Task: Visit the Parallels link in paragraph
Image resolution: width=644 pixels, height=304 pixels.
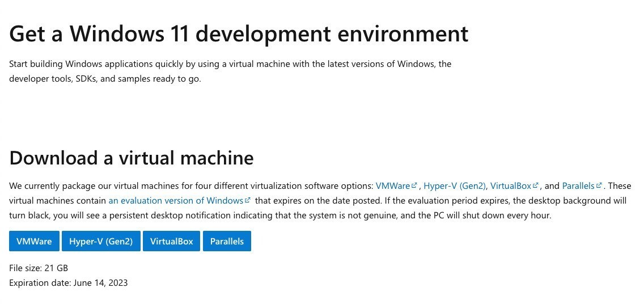Action: pyautogui.click(x=582, y=185)
